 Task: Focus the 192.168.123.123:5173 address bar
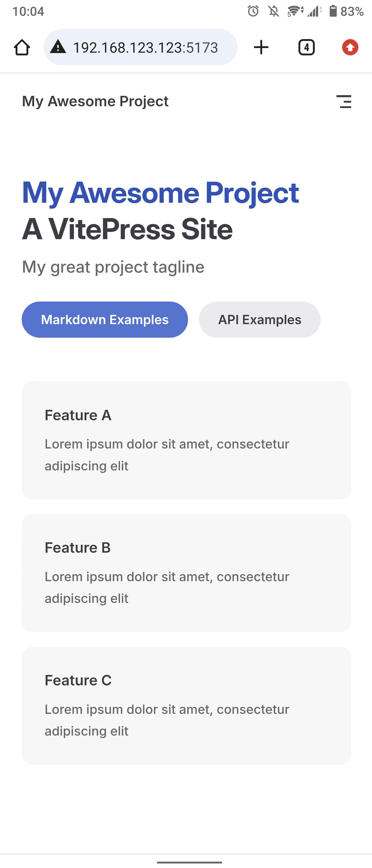click(145, 47)
